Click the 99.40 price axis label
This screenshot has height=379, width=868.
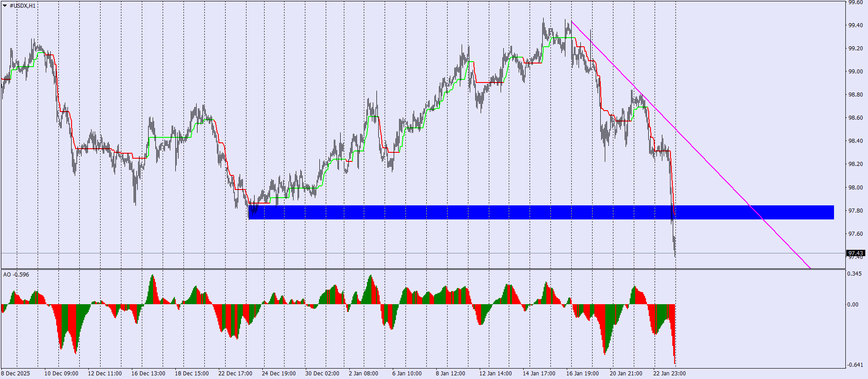tap(855, 25)
